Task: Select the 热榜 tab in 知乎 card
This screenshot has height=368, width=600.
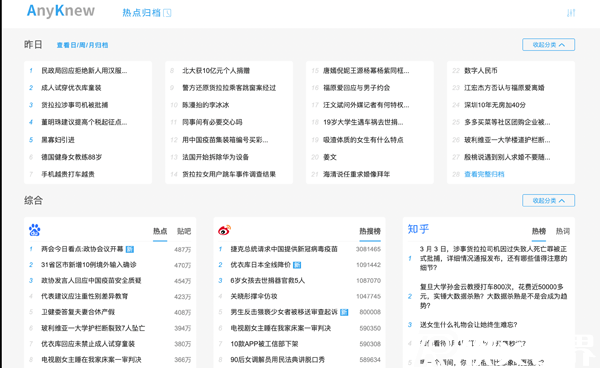Action: [x=539, y=231]
